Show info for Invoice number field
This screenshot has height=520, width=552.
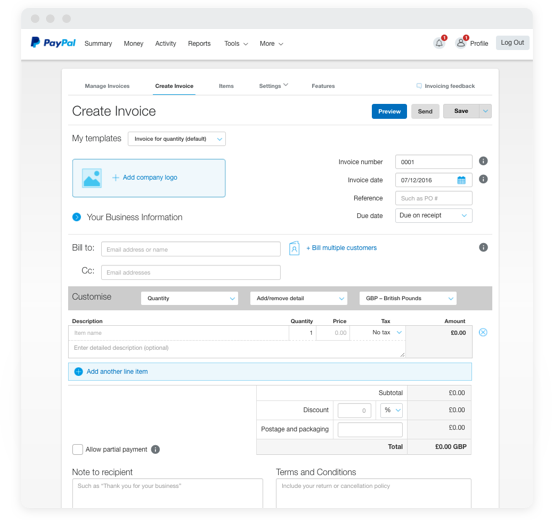click(x=483, y=161)
